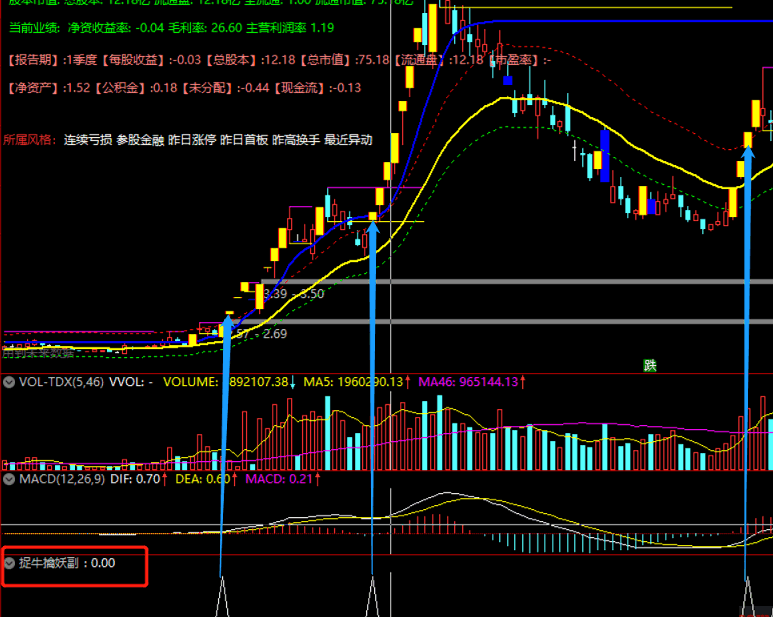Click the 【每股收益】:-0.03 field
This screenshot has width=773, height=617.
click(x=151, y=60)
